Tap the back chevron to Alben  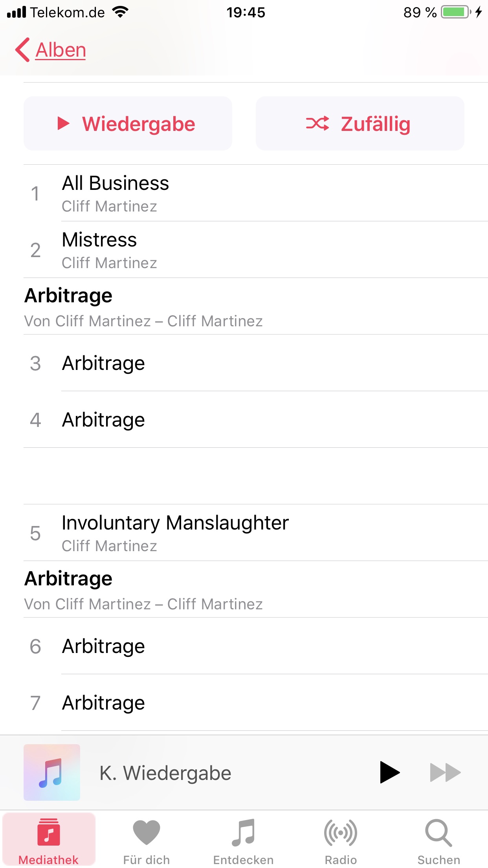(22, 50)
